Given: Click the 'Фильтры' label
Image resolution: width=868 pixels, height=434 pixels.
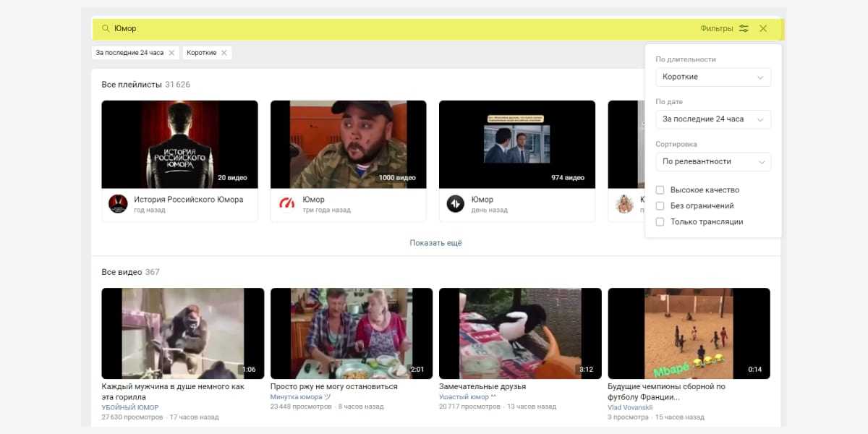Looking at the screenshot, I should click(716, 28).
